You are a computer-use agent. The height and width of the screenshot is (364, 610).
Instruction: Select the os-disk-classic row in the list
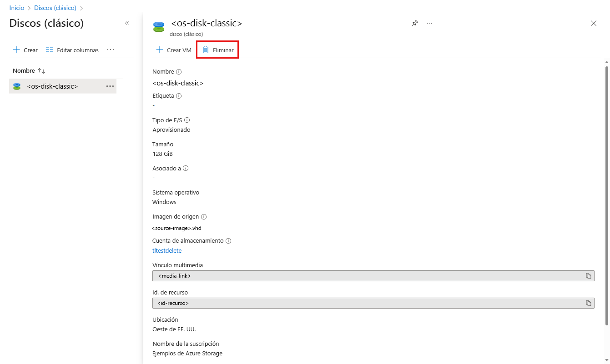(63, 86)
